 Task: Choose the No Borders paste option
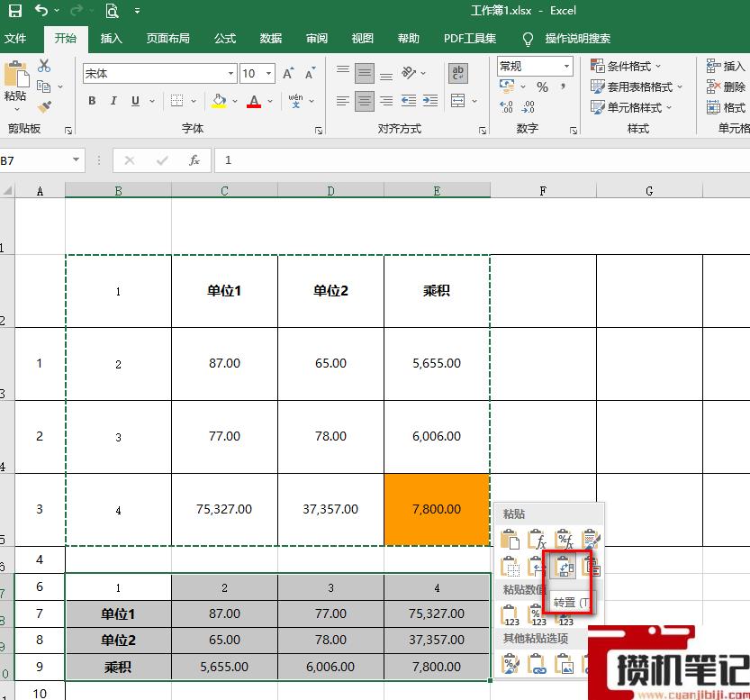click(510, 567)
